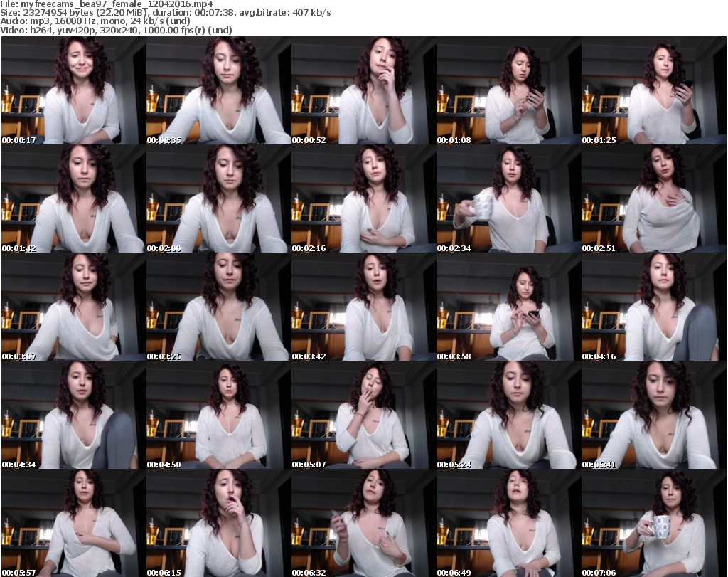
Task: Open the thumbnail frame timestamped 00:02:51
Action: pyautogui.click(x=654, y=198)
